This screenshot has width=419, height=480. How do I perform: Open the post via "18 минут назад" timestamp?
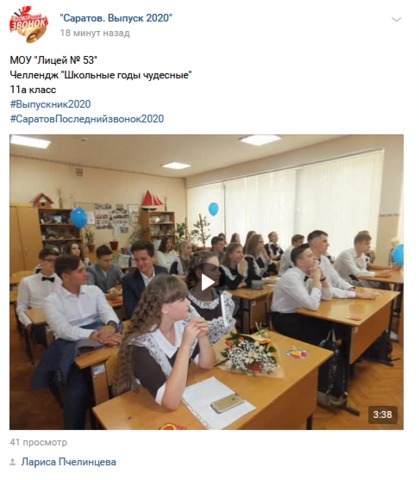click(x=95, y=33)
